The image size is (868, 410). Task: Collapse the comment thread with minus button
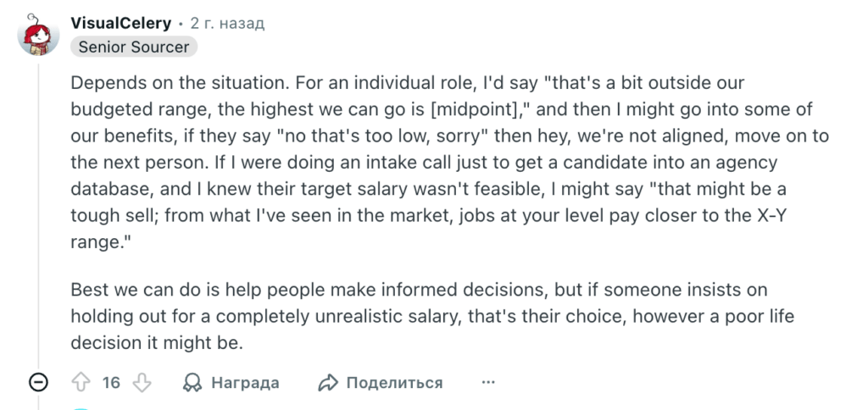38,383
